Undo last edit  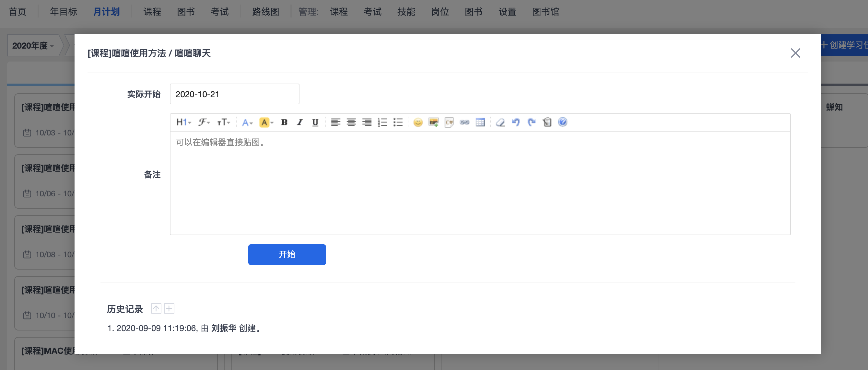[516, 122]
